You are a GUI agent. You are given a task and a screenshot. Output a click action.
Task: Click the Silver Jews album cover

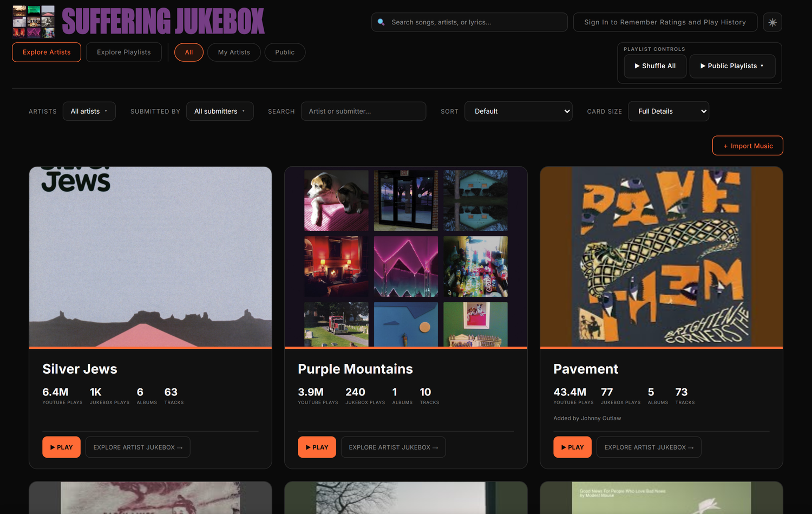click(150, 257)
